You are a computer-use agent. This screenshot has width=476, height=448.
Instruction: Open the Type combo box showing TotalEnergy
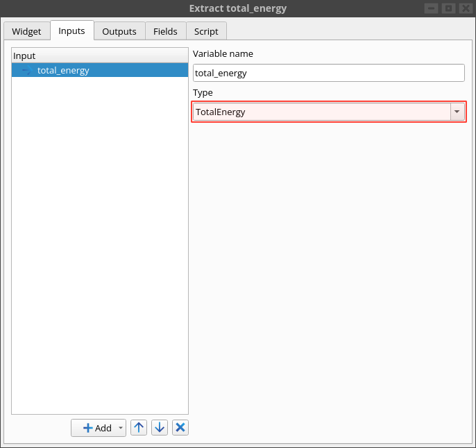click(x=329, y=112)
